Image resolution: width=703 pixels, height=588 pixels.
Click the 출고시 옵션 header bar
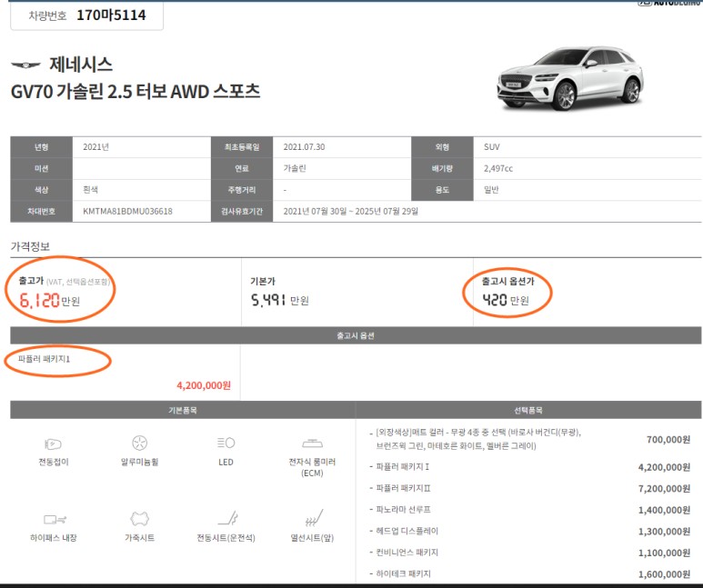[x=356, y=335]
